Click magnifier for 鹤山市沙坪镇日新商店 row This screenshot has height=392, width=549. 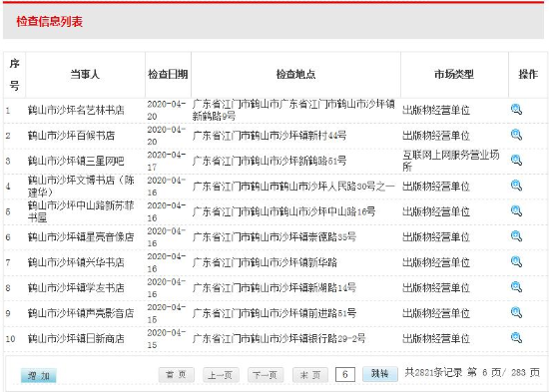click(516, 338)
